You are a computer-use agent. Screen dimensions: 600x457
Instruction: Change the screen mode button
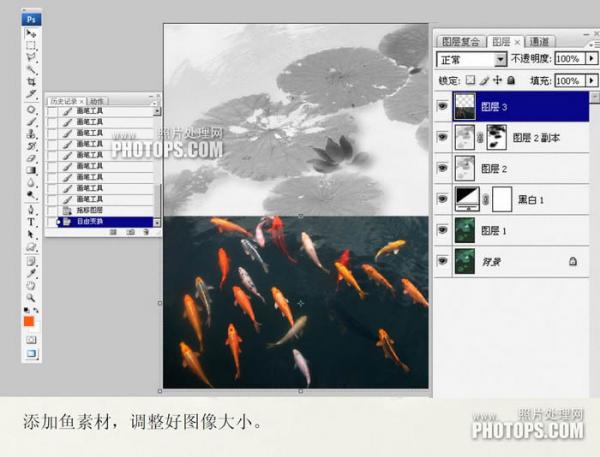pos(31,353)
